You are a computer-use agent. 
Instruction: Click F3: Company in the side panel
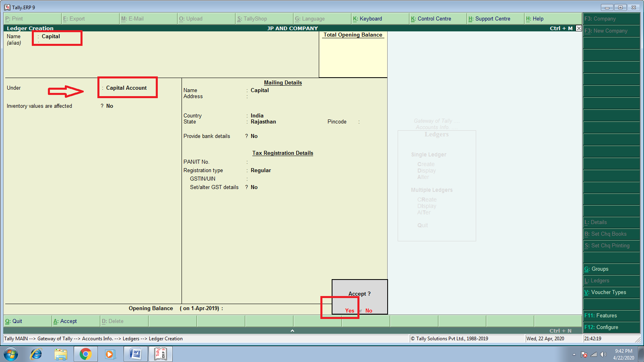pyautogui.click(x=611, y=19)
